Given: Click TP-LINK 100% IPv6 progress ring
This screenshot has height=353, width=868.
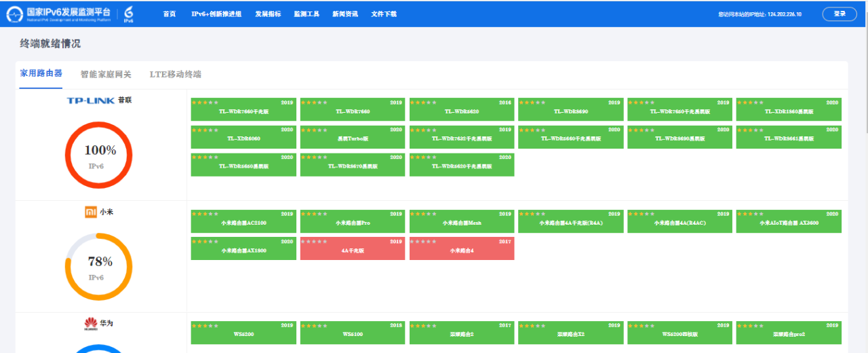Looking at the screenshot, I should click(98, 155).
